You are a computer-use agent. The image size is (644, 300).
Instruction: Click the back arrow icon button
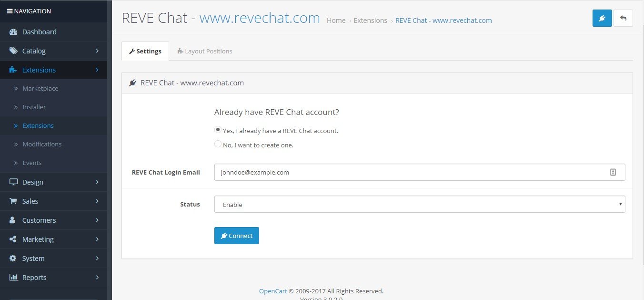coord(623,18)
